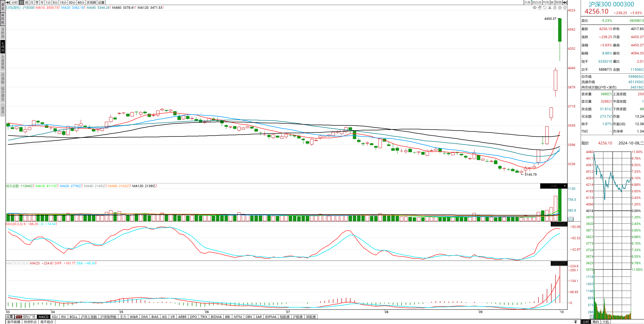Screen dimensions: 644x324
Task: Switch to 60分 chart period
Action: point(81,2)
